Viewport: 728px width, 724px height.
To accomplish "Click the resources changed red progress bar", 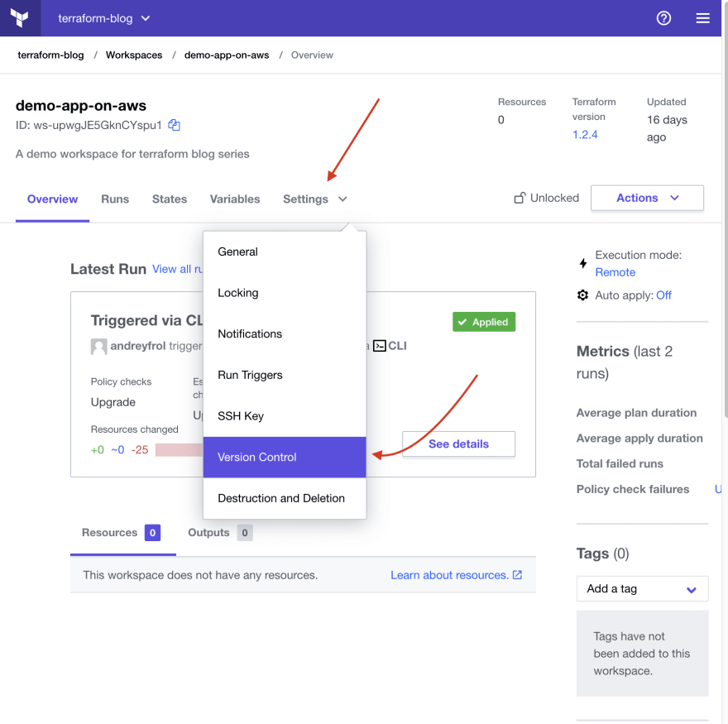I will click(x=179, y=449).
